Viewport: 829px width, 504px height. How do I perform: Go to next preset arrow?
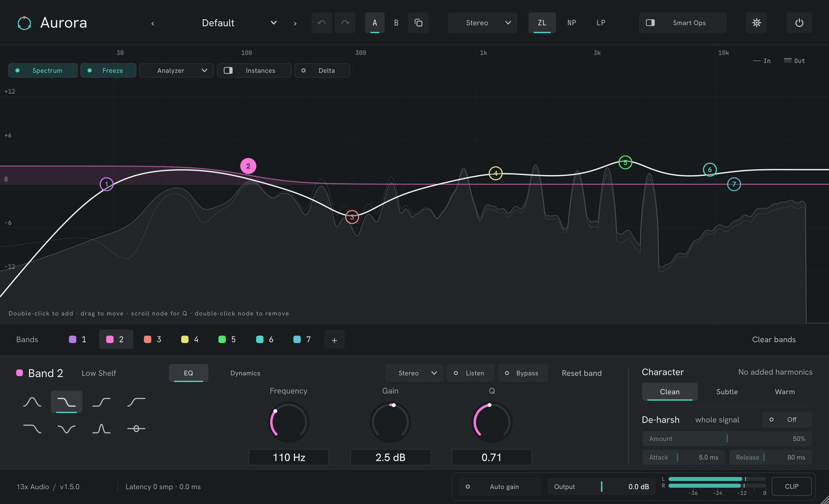[295, 24]
